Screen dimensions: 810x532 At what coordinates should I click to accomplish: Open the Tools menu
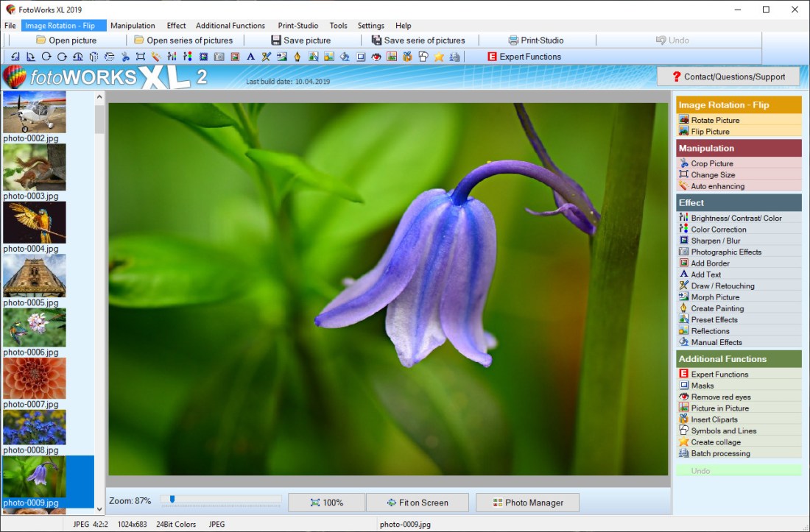point(338,25)
